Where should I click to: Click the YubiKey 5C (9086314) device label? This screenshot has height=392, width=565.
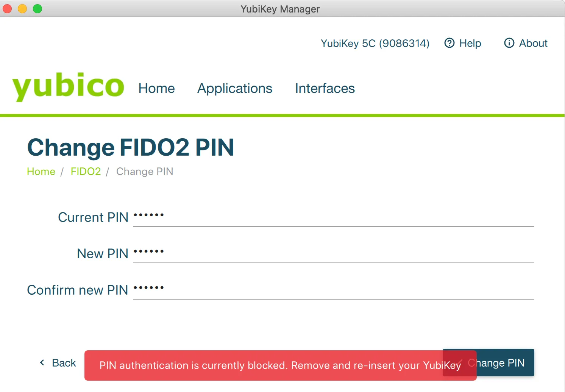[375, 44]
